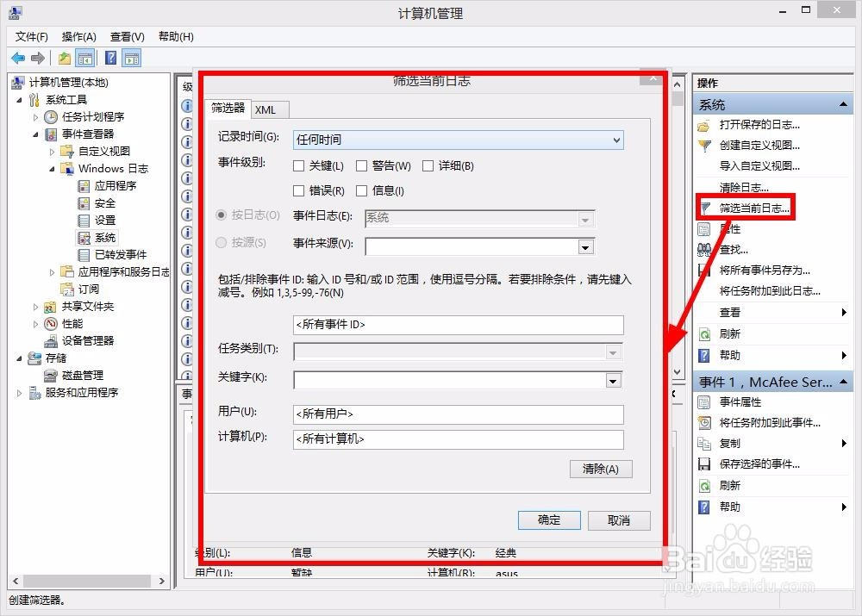Expand 服务和应用程序 tree node
The height and width of the screenshot is (616, 862).
[x=20, y=393]
